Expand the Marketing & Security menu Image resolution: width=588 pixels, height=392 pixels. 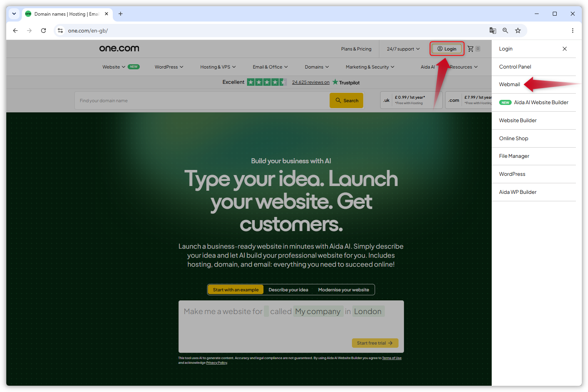[370, 67]
